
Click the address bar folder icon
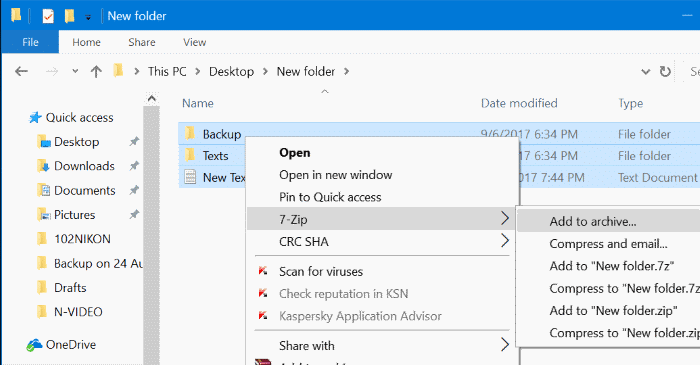(118, 71)
